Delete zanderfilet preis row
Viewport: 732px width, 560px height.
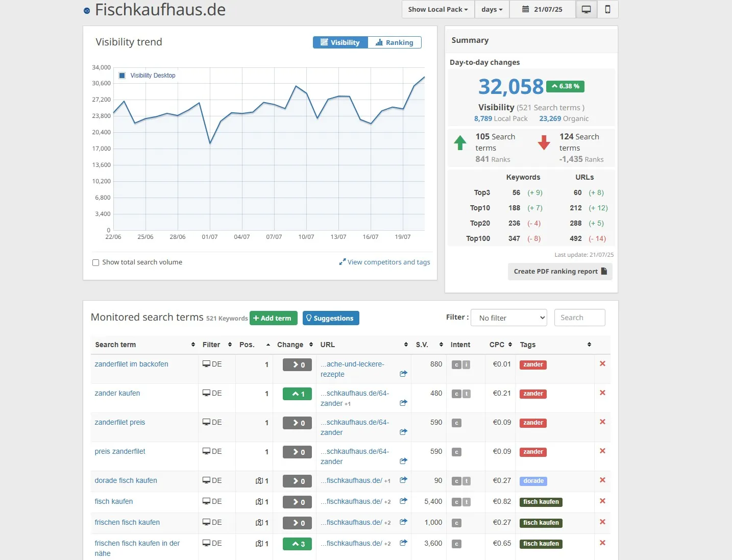(602, 422)
